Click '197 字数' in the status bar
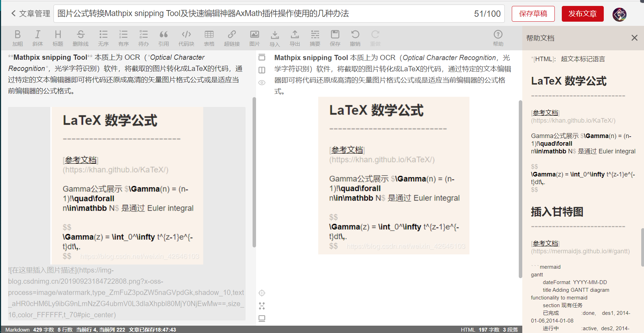The height and width of the screenshot is (333, 644). (x=489, y=330)
